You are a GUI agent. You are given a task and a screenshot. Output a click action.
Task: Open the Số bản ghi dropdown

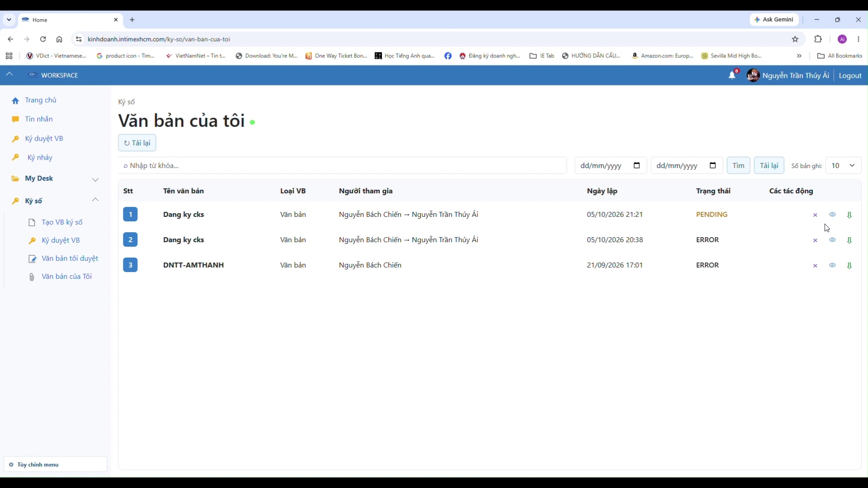click(x=843, y=166)
